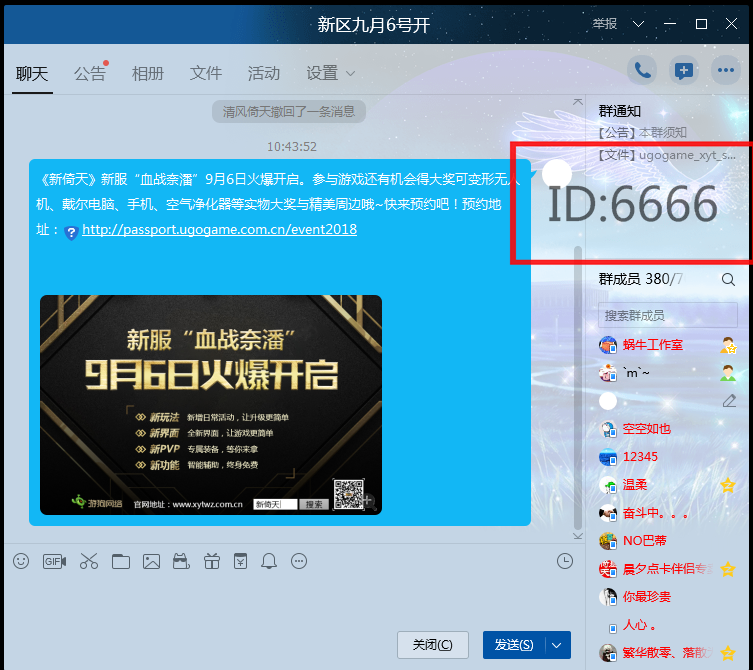
Task: Open the passport.ugogame.com.cn/event2018 link
Action: (219, 230)
